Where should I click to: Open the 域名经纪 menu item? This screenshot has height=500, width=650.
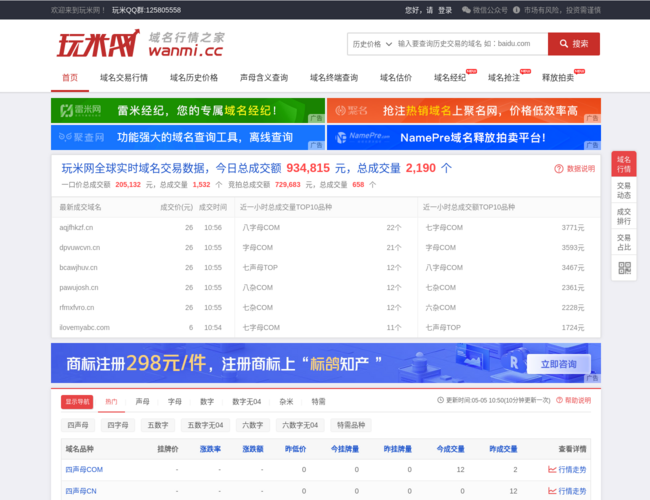click(450, 78)
